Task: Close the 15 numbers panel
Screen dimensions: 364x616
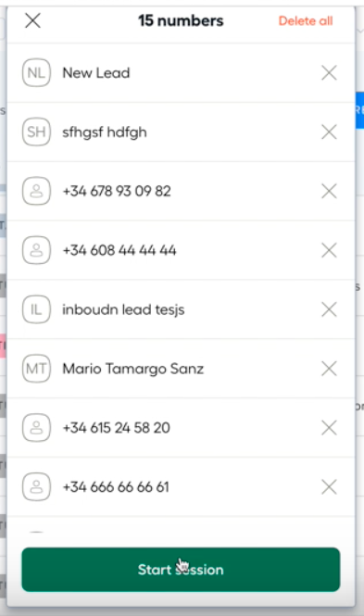Action: click(x=32, y=20)
